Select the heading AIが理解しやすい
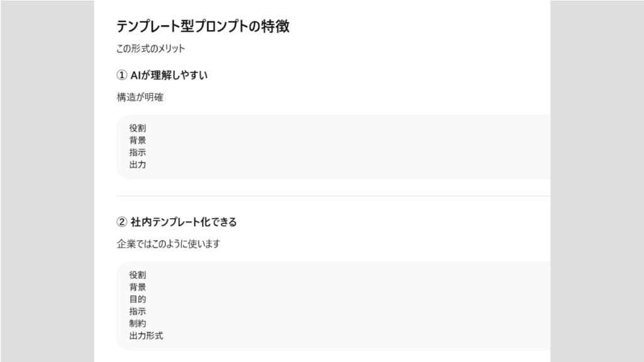 [169, 75]
